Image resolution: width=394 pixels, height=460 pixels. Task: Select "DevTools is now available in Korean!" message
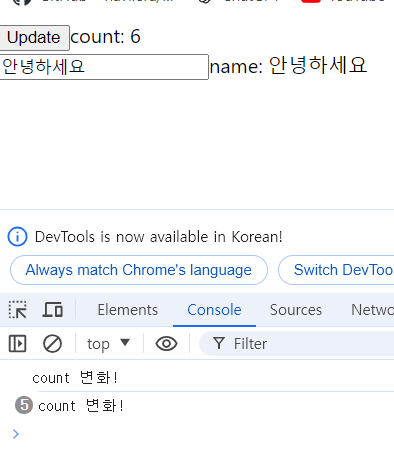point(159,237)
